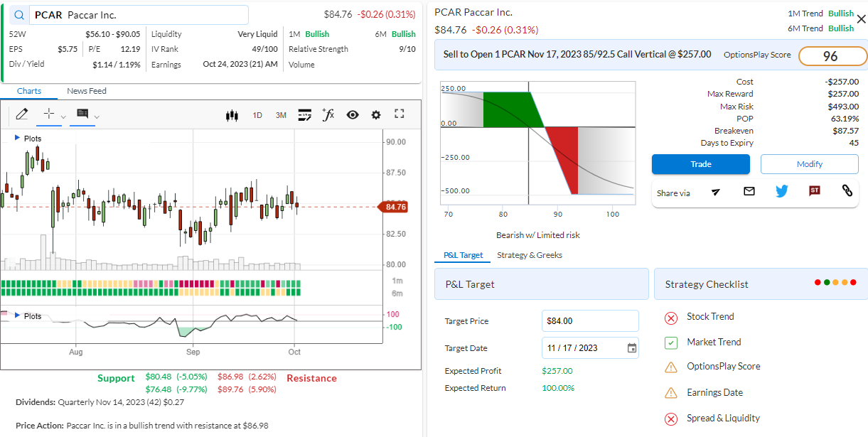Click the Very Liquid liquidity value
The width and height of the screenshot is (868, 437).
click(x=257, y=34)
